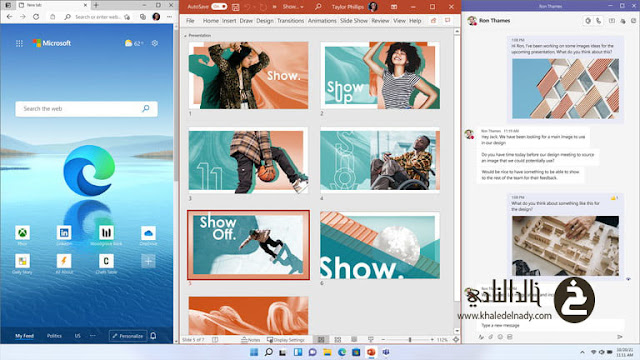
Task: Select the Transitions ribbon tab
Action: pyautogui.click(x=291, y=20)
